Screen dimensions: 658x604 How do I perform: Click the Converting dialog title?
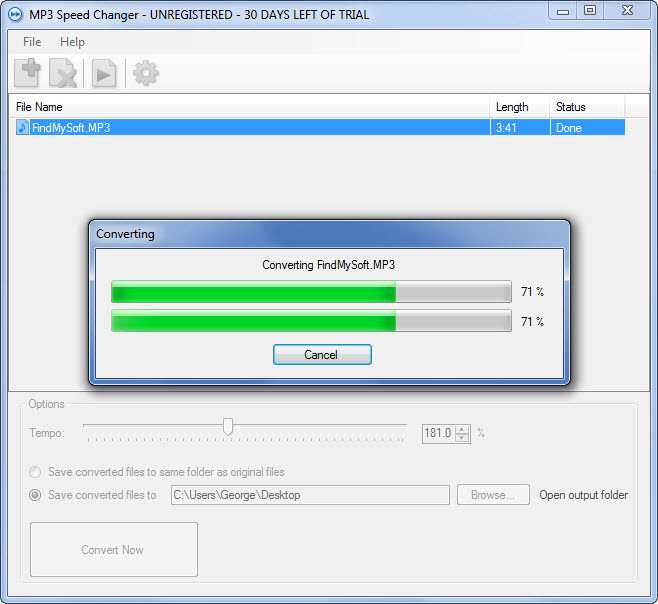tap(125, 234)
